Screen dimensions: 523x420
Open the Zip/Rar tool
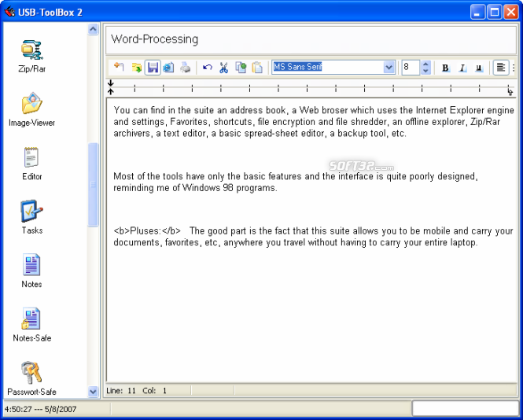tap(31, 56)
